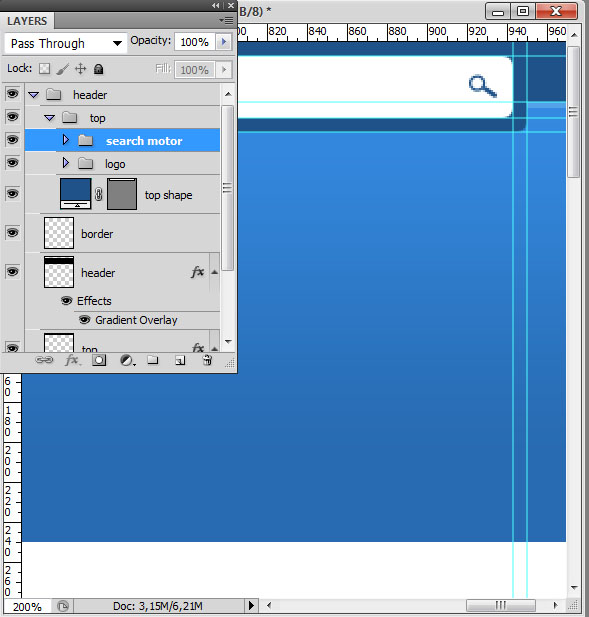This screenshot has height=617, width=589.
Task: Click document vertical scroll up arrow
Action: pos(574,35)
